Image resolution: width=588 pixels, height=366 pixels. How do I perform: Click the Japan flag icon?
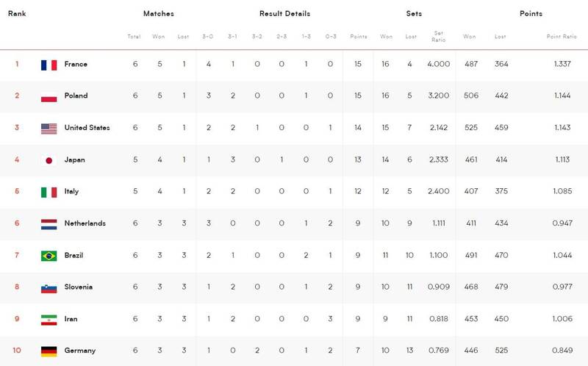[x=49, y=160]
